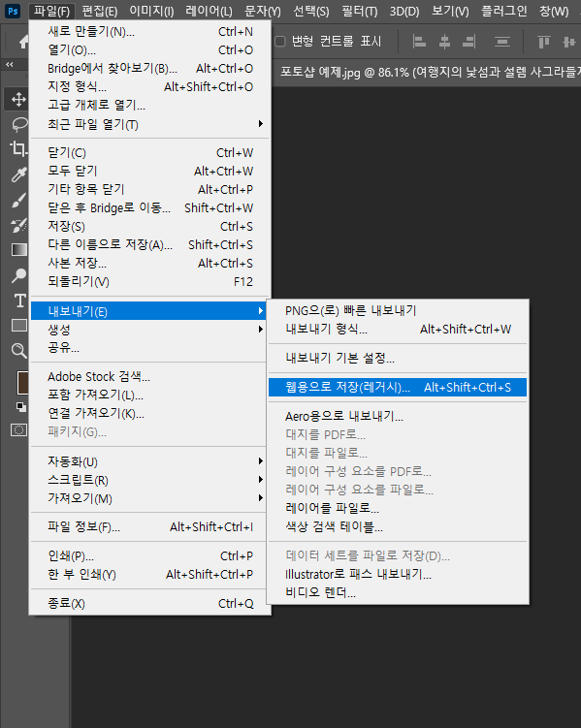Choose 새로 만들기(N)... option
The height and width of the screenshot is (728, 581).
tap(150, 32)
